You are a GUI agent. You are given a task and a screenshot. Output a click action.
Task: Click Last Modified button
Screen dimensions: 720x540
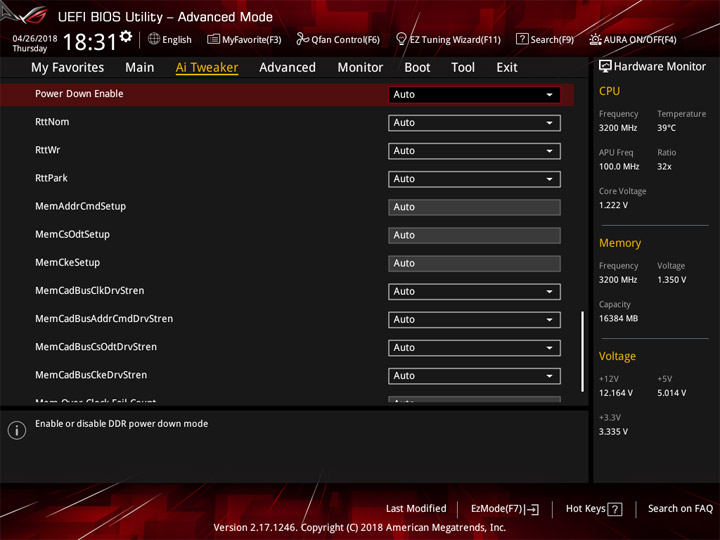tap(416, 509)
